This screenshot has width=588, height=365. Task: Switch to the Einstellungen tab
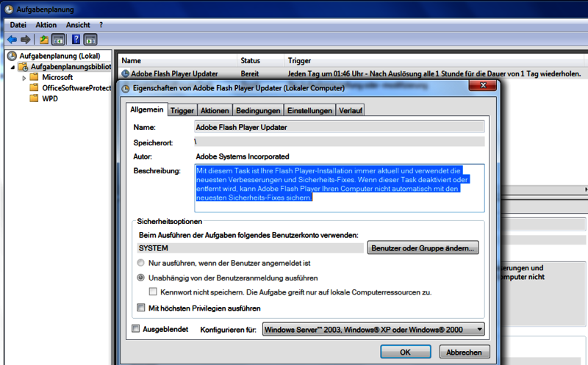[309, 111]
